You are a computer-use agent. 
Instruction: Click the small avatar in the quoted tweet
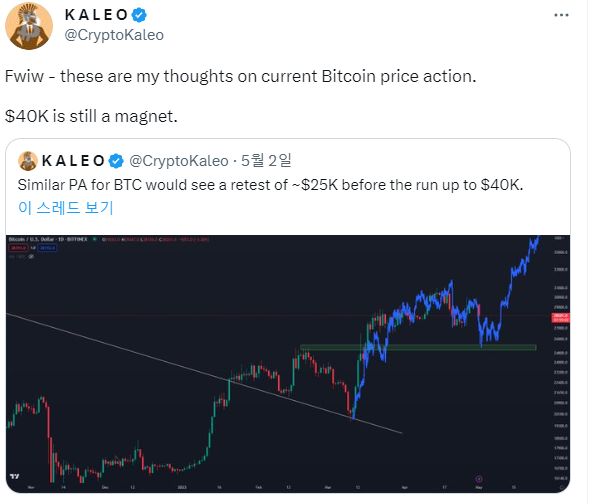point(28,160)
